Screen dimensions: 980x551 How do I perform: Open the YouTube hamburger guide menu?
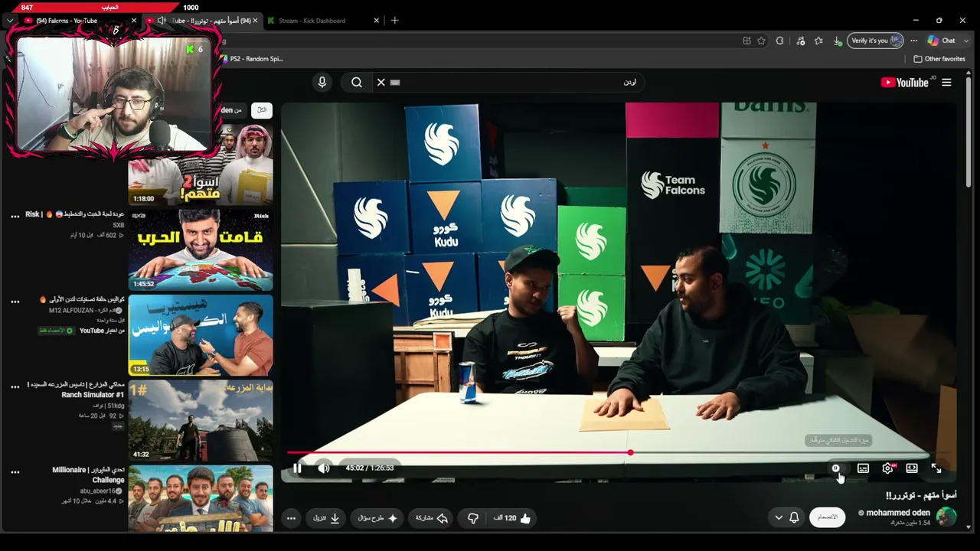point(946,83)
